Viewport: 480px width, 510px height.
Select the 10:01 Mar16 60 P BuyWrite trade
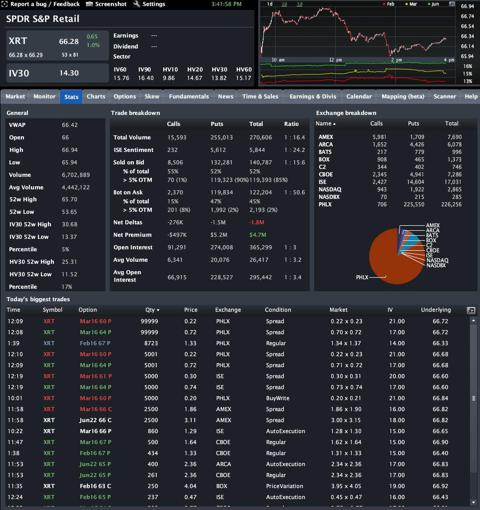pyautogui.click(x=237, y=398)
